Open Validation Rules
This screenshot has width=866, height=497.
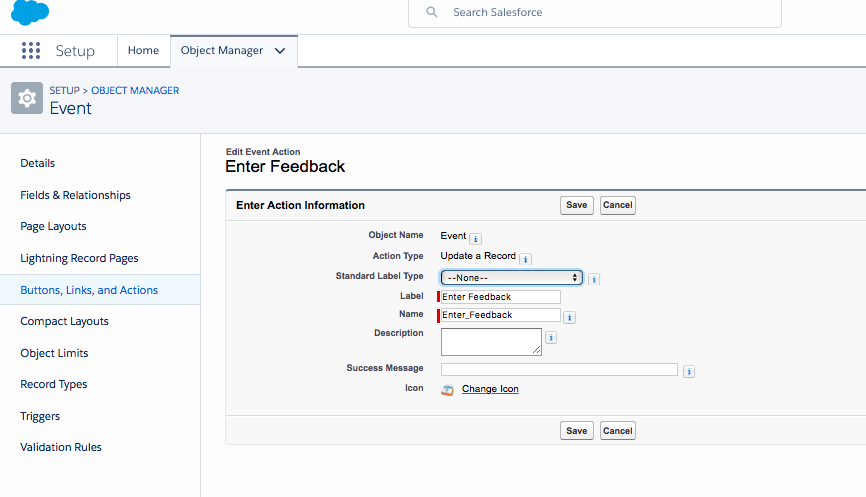tap(61, 447)
